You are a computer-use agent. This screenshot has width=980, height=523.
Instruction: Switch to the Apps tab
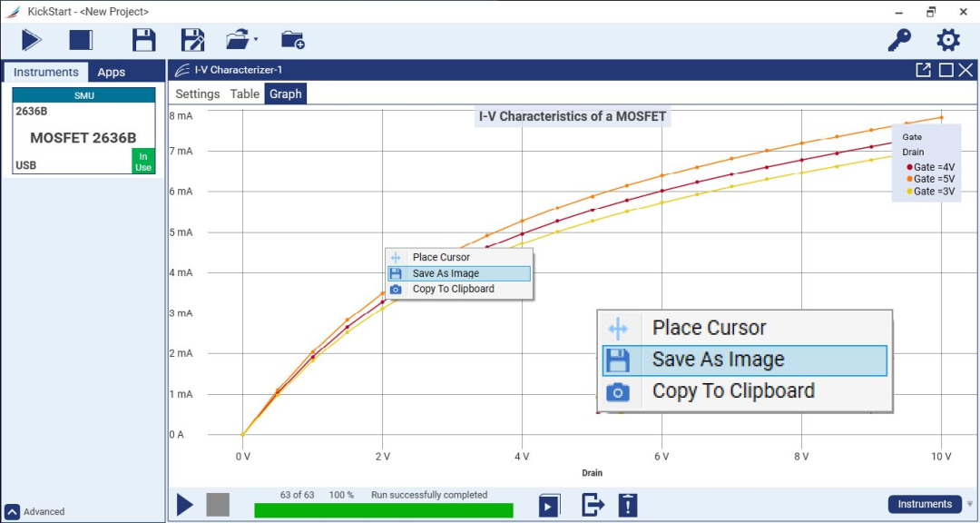pos(112,73)
